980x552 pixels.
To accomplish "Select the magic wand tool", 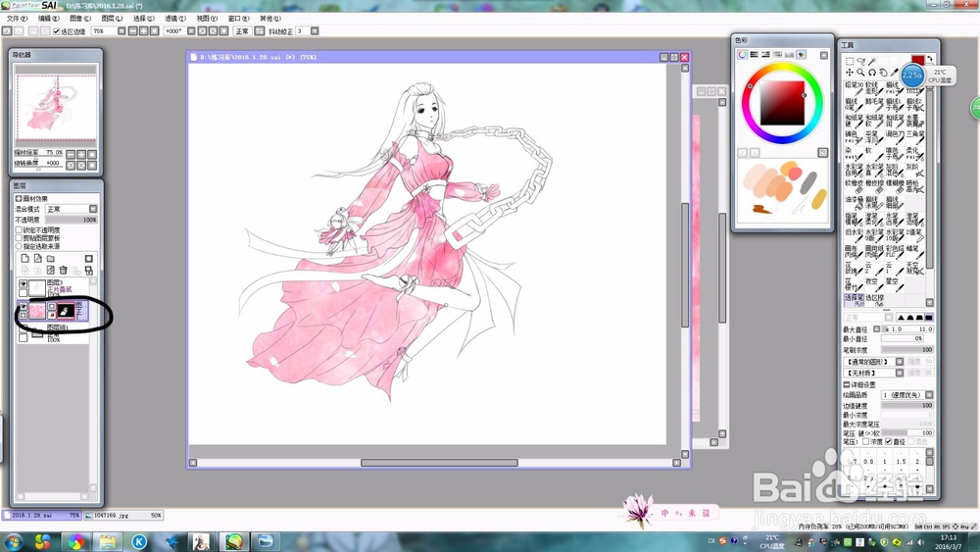I will (872, 61).
